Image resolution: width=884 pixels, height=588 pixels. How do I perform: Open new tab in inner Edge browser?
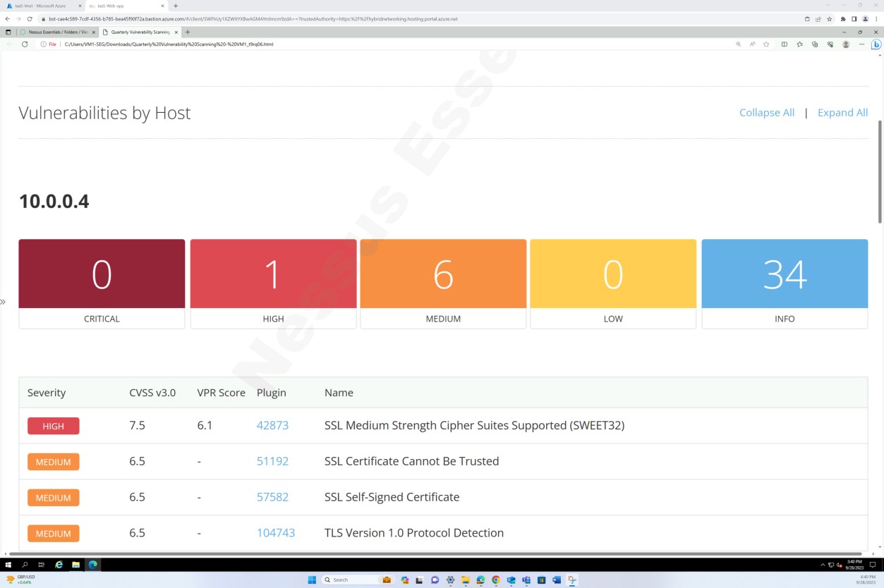tap(188, 32)
